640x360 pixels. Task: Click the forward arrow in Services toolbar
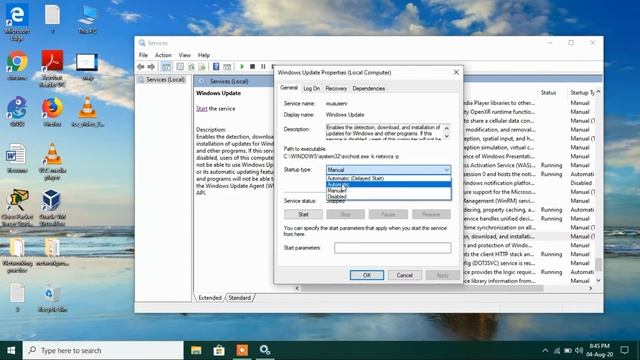(151, 67)
